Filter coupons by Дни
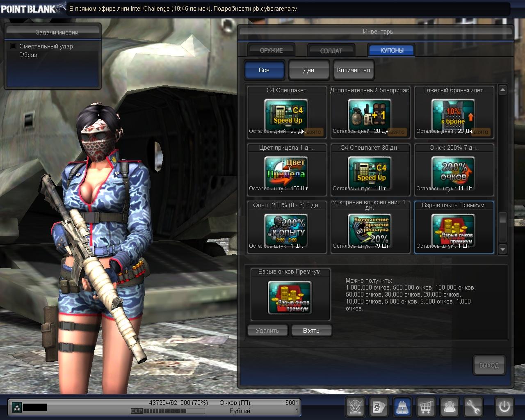 (309, 70)
